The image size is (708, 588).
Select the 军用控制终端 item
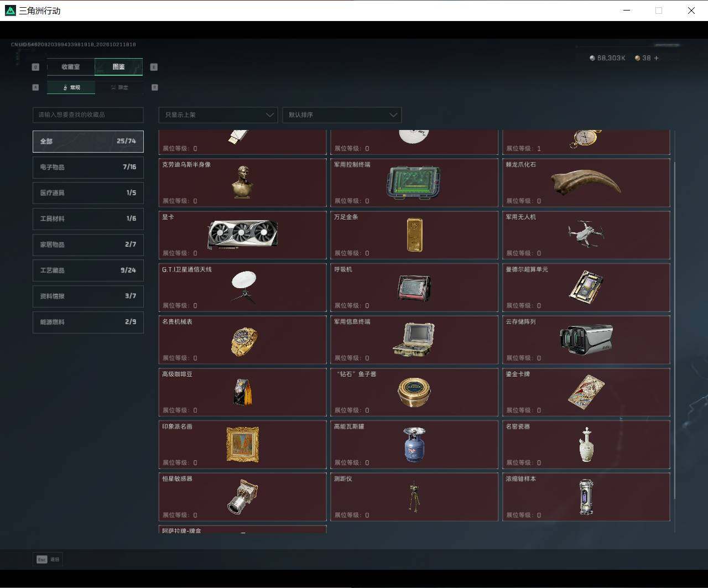click(x=414, y=183)
